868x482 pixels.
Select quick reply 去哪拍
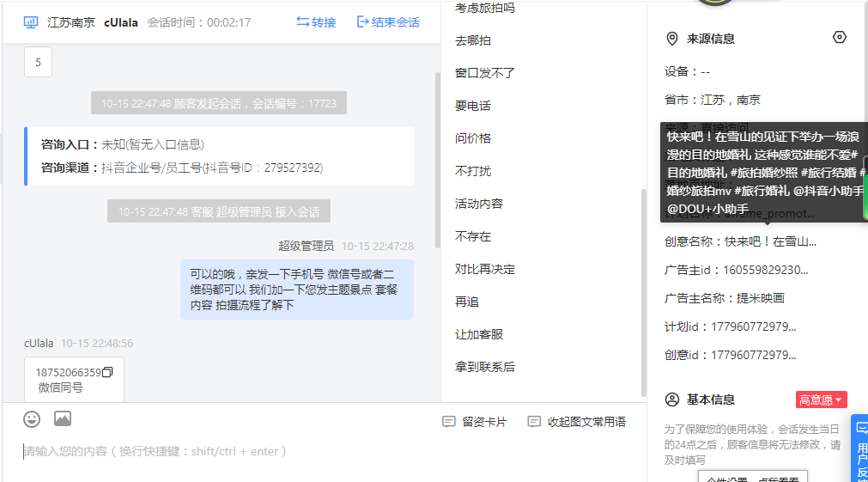pyautogui.click(x=473, y=40)
